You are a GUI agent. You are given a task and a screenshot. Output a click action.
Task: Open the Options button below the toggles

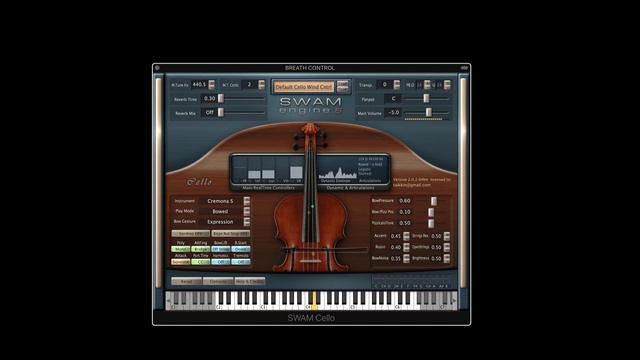(218, 282)
